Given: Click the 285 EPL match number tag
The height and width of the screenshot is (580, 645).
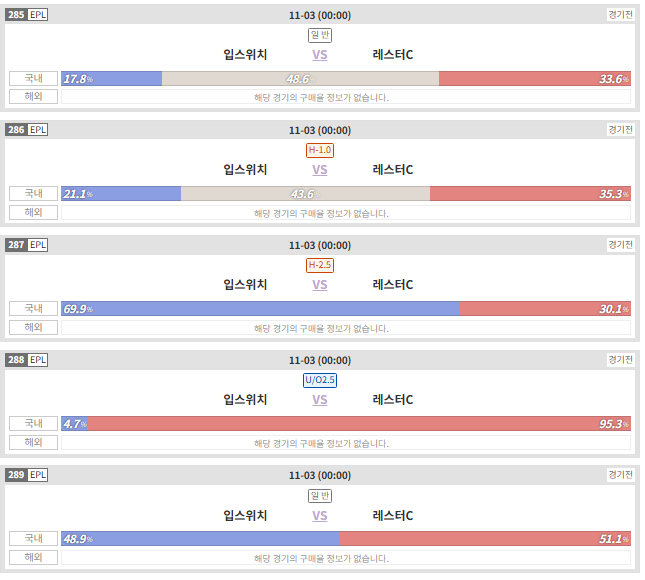Looking at the screenshot, I should [27, 15].
